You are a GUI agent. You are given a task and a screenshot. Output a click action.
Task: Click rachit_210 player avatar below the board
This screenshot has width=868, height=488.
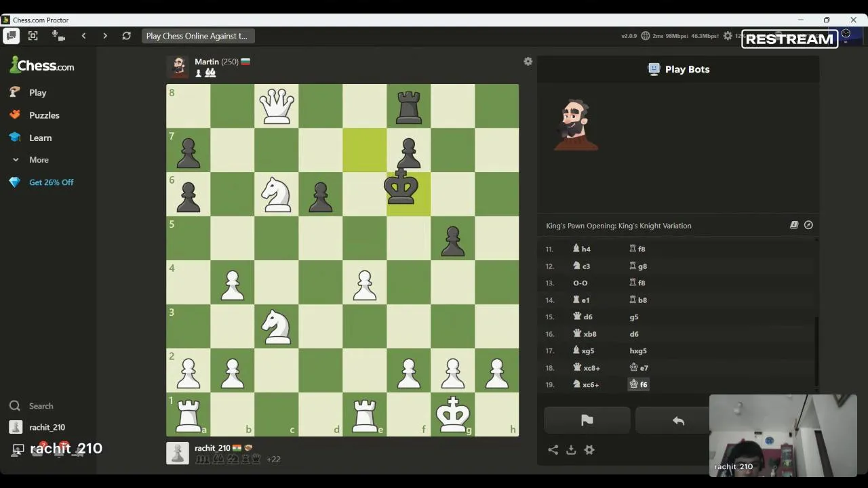coord(178,453)
